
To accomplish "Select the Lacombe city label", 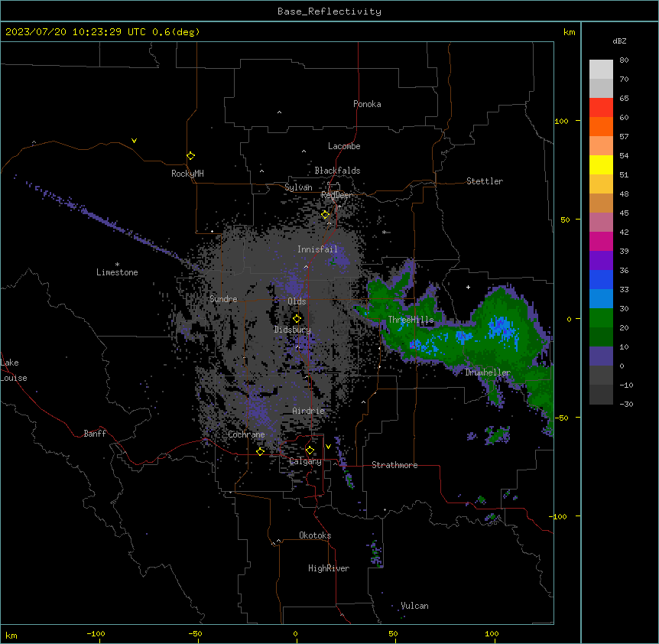I will (344, 146).
